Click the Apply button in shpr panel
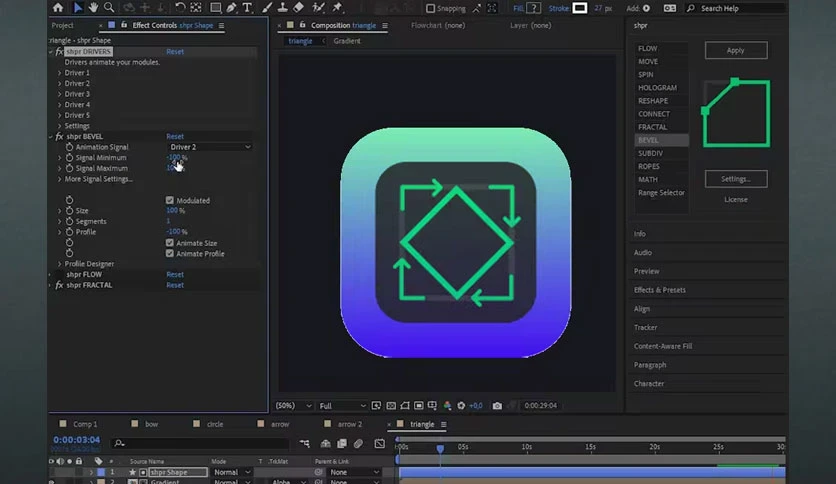Screen dimensions: 836x484 coord(736,50)
